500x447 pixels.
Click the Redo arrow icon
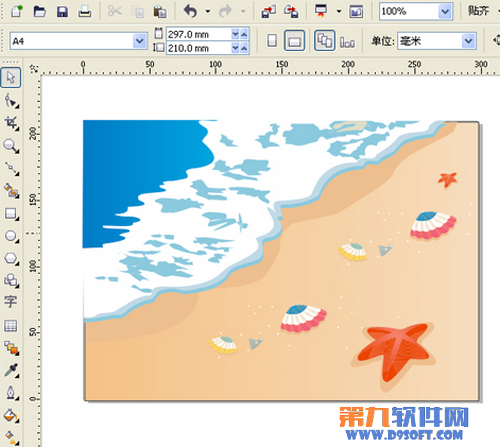point(225,11)
